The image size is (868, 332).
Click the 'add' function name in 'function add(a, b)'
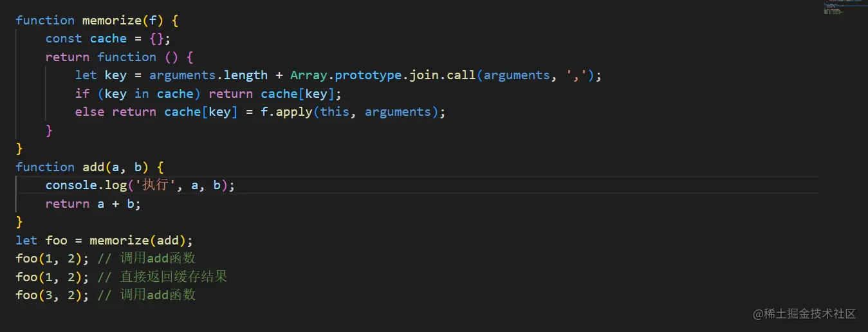pos(93,167)
